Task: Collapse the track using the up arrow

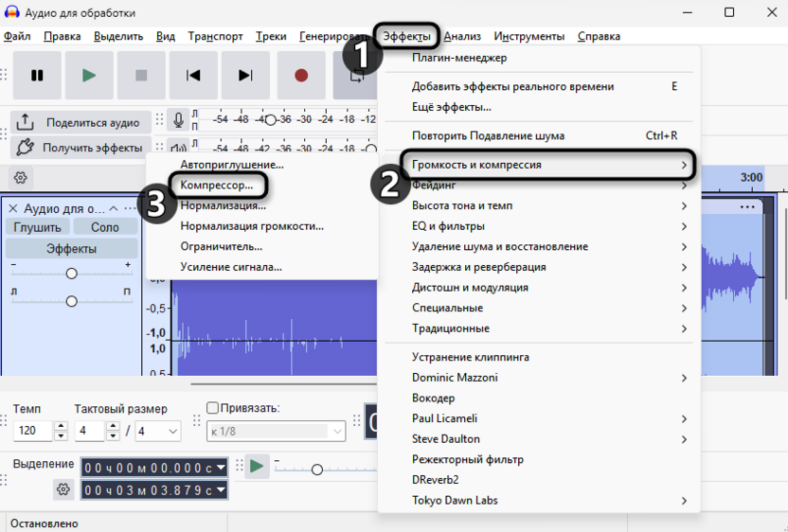Action: [x=114, y=208]
